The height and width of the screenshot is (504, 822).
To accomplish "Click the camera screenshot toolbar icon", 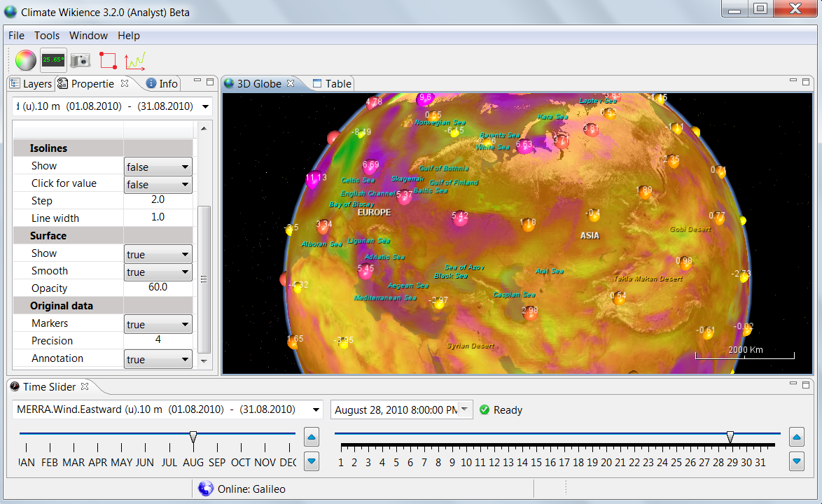I will point(81,60).
